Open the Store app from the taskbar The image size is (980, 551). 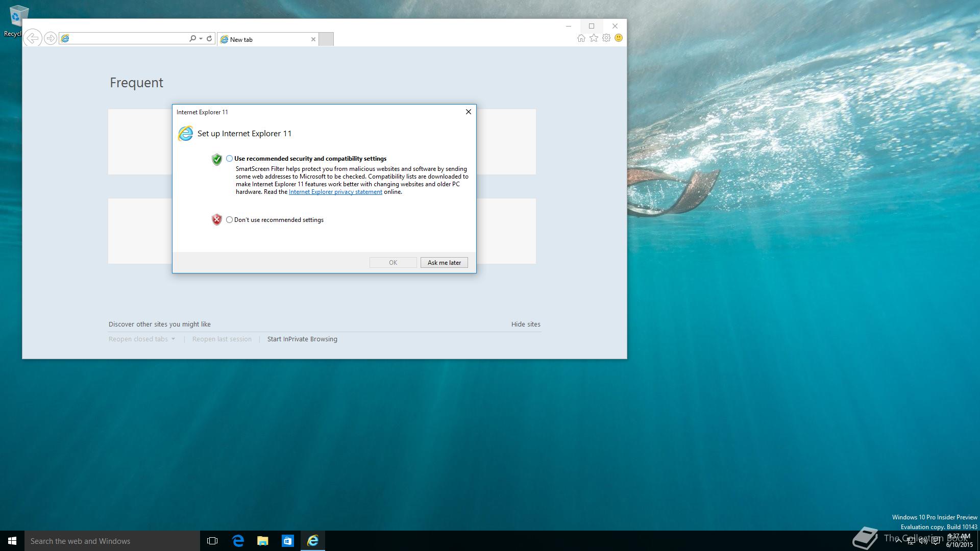tap(288, 541)
